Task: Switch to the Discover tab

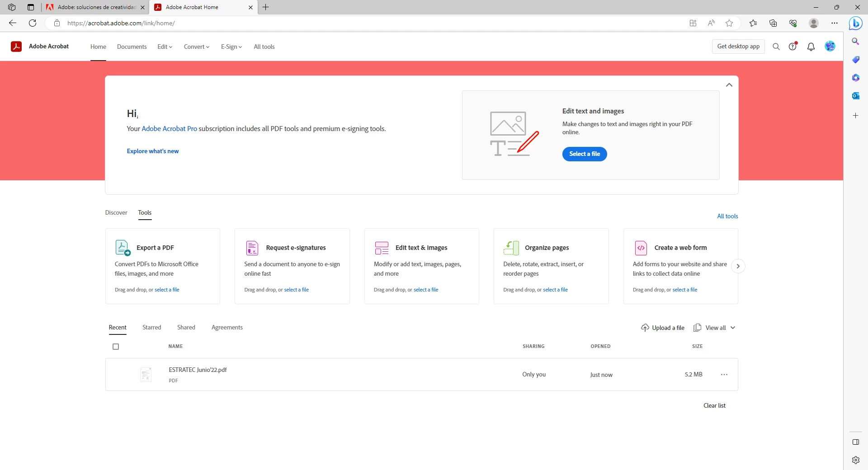Action: pyautogui.click(x=116, y=212)
